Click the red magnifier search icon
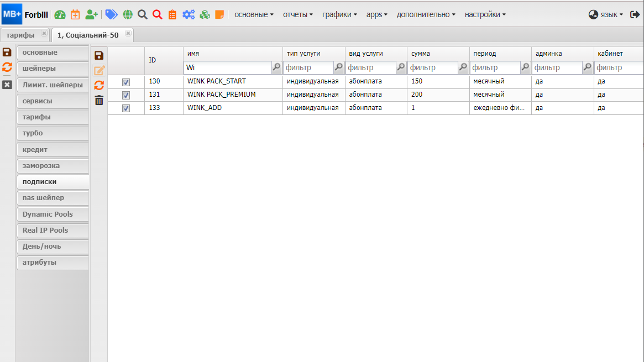The height and width of the screenshot is (362, 644). click(158, 15)
